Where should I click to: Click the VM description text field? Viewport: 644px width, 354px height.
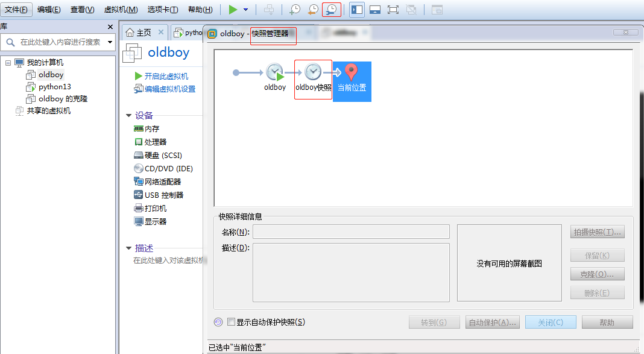[168, 261]
